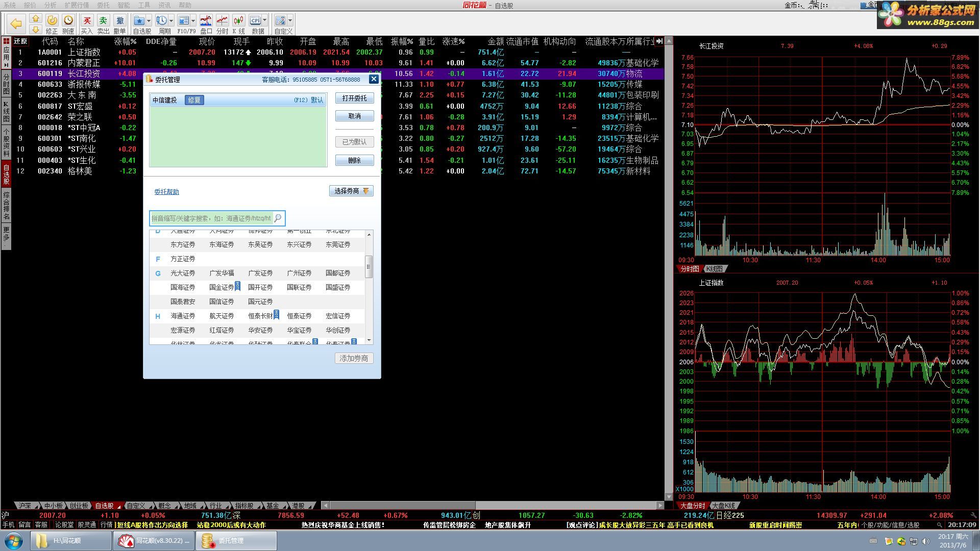This screenshot has height=551, width=980.
Task: Switch to the 大盘K线 tab
Action: pos(723,506)
